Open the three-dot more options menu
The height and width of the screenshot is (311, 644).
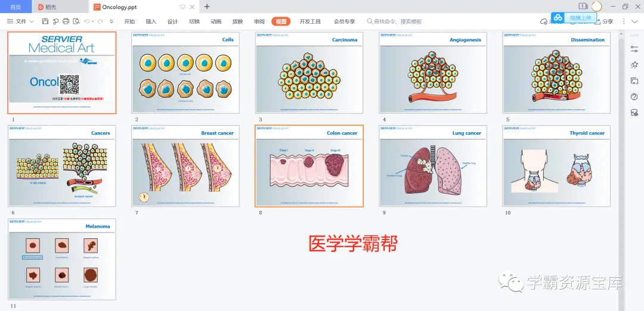coord(624,21)
